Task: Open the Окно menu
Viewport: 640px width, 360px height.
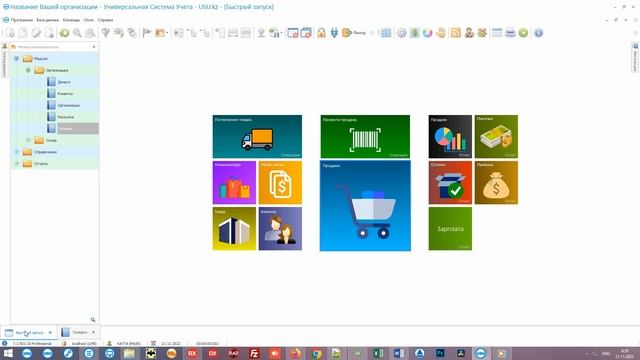Action: pos(89,20)
